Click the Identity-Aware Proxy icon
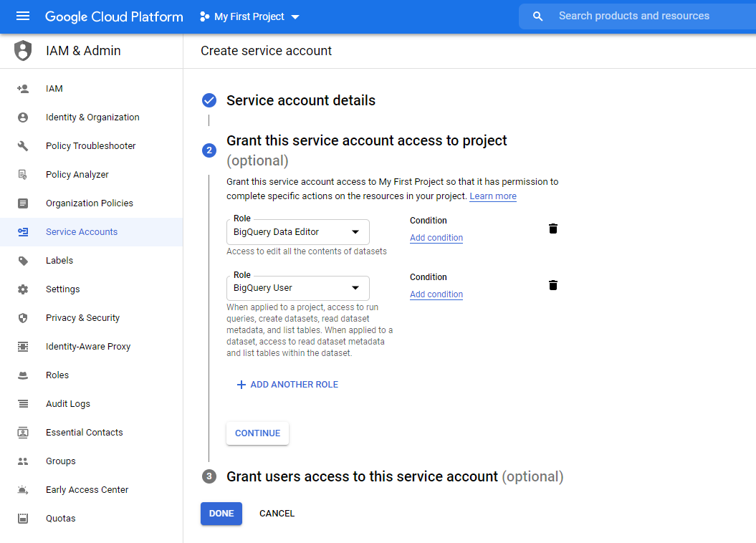Viewport: 756px width, 543px height. [23, 347]
